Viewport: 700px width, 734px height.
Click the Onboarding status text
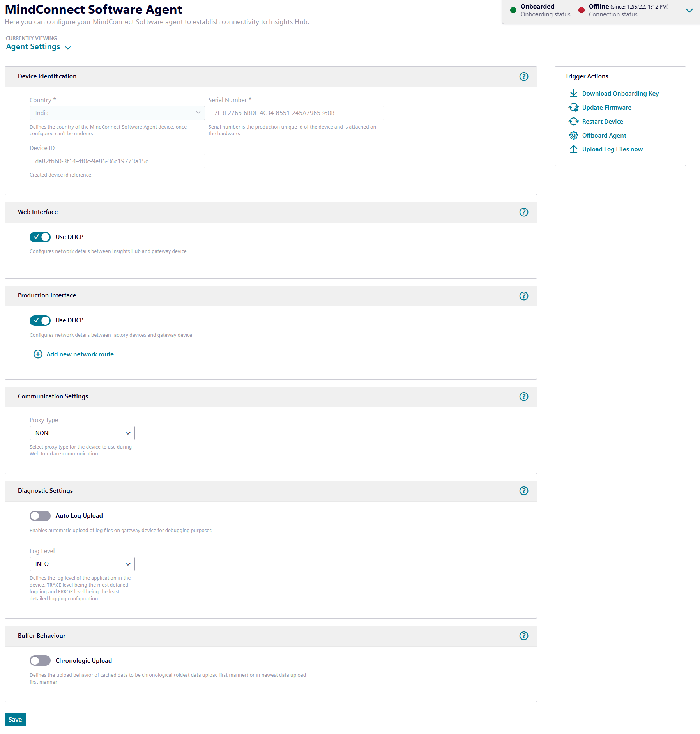(x=545, y=14)
